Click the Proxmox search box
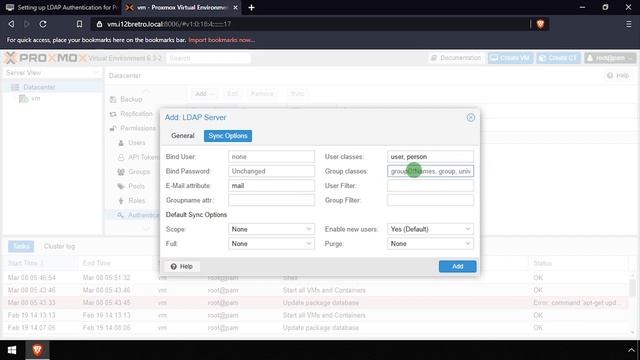The height and width of the screenshot is (360, 640). [208, 58]
